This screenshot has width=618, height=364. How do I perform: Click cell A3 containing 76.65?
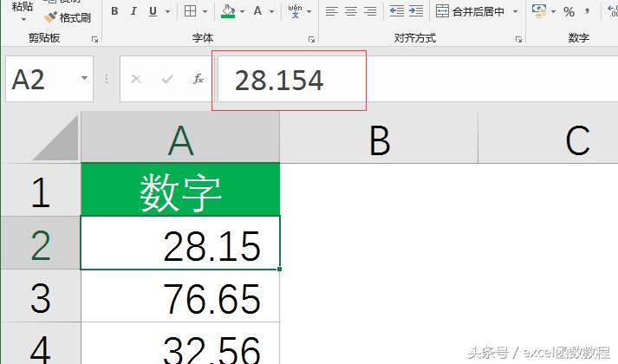180,296
